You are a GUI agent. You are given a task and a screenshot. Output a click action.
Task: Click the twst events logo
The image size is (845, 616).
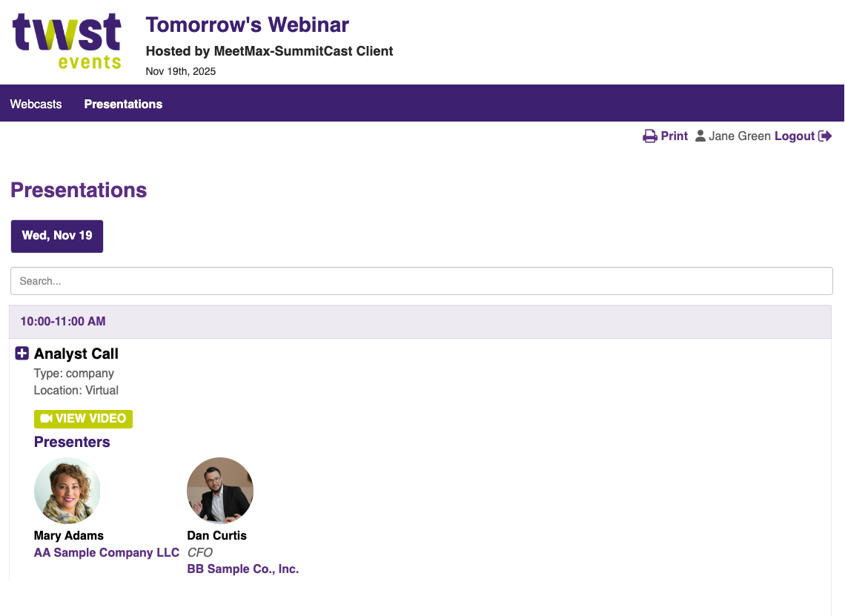tap(67, 42)
